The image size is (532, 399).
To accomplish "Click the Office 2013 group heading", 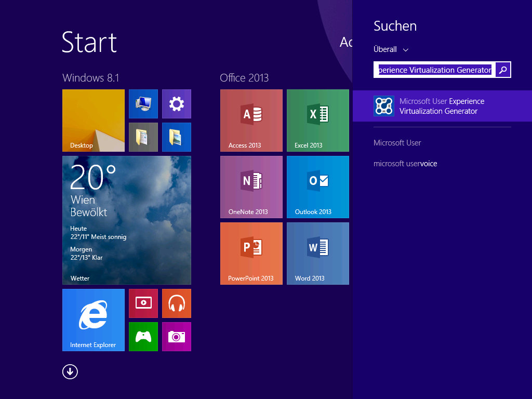I will click(x=244, y=78).
